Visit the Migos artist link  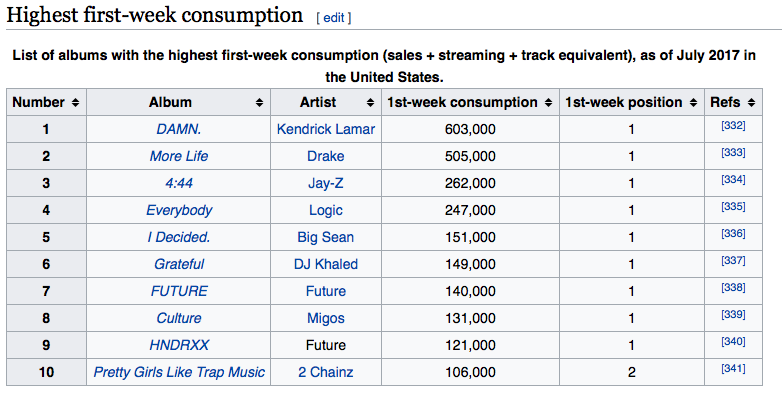(326, 318)
